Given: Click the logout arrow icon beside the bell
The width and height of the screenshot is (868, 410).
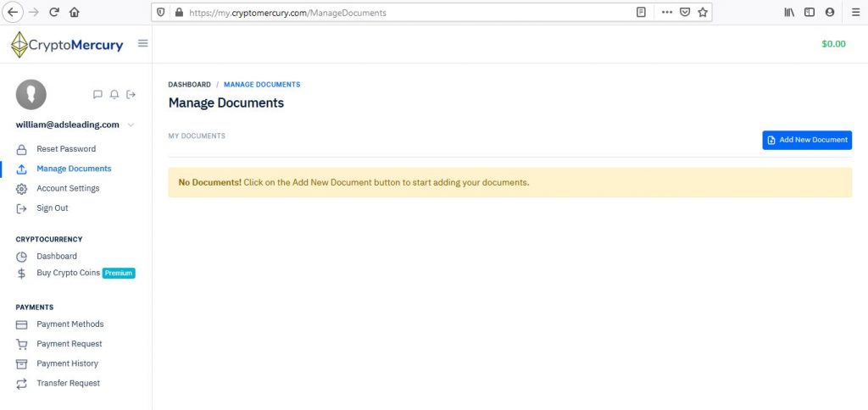Looking at the screenshot, I should (x=131, y=95).
